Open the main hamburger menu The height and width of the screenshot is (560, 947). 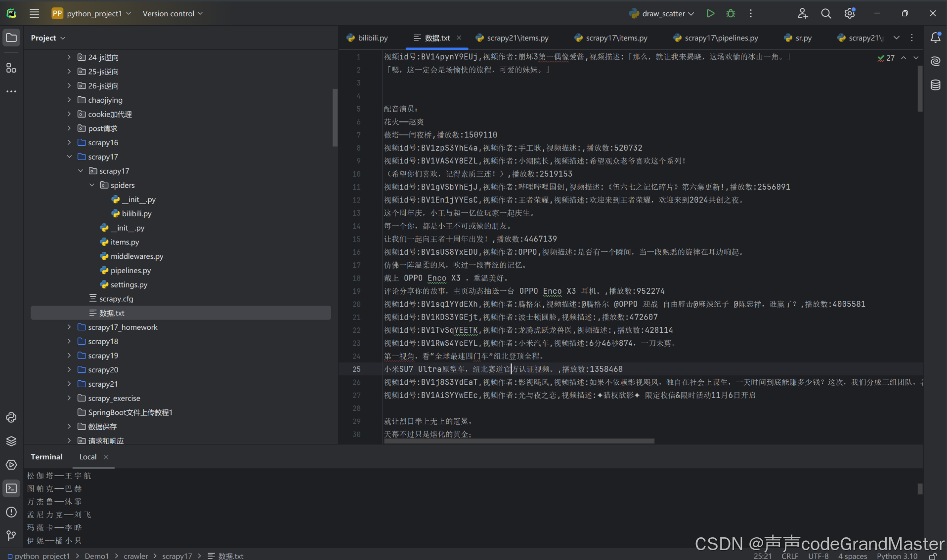(x=34, y=13)
